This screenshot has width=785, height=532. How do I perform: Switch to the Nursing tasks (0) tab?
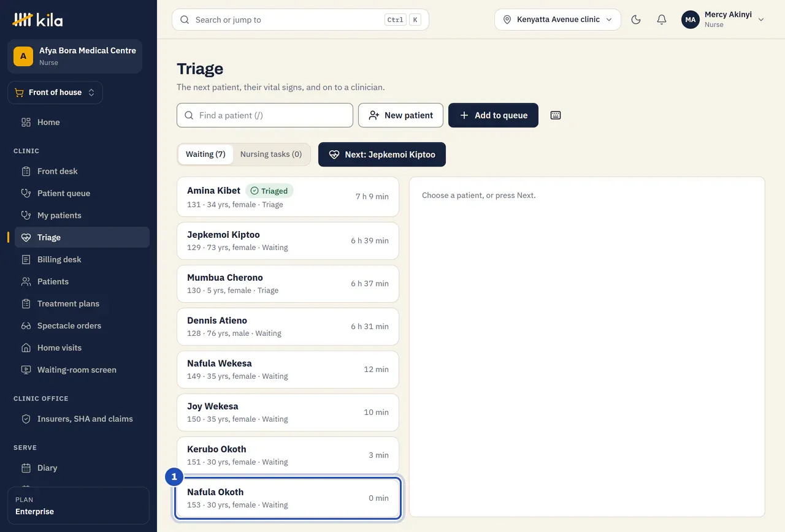[271, 154]
